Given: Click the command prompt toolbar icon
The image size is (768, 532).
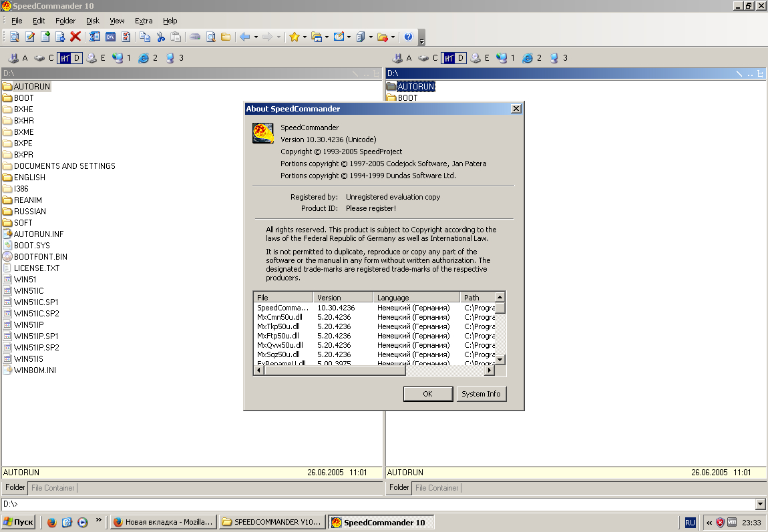Looking at the screenshot, I should coord(110,37).
